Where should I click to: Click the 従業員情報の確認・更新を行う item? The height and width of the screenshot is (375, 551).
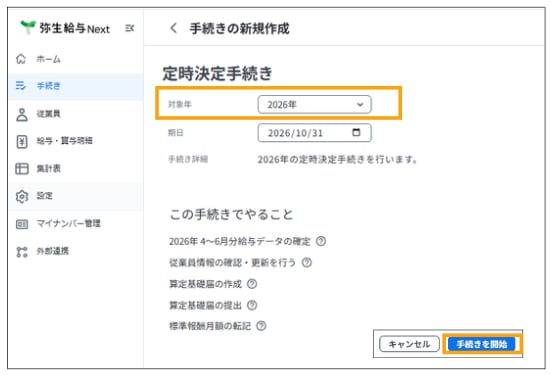coord(233,263)
